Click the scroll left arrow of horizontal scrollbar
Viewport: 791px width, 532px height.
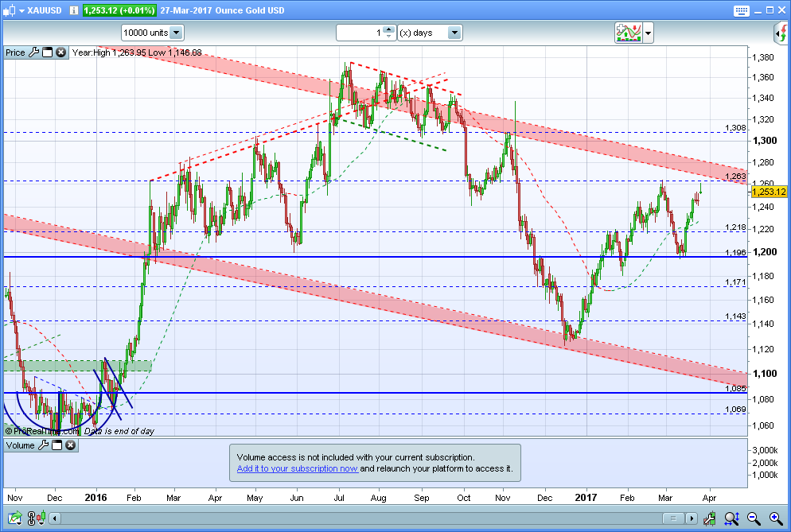[x=55, y=518]
